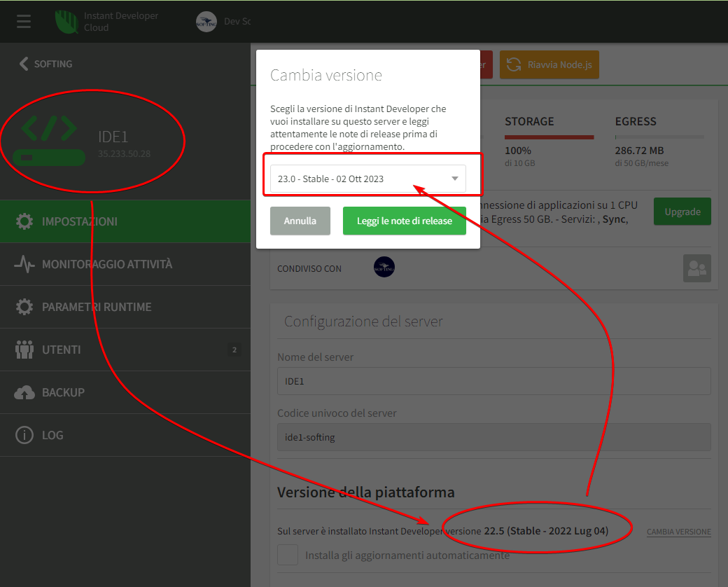Open Monitoraggio Attività section
This screenshot has width=728, height=587.
(106, 264)
